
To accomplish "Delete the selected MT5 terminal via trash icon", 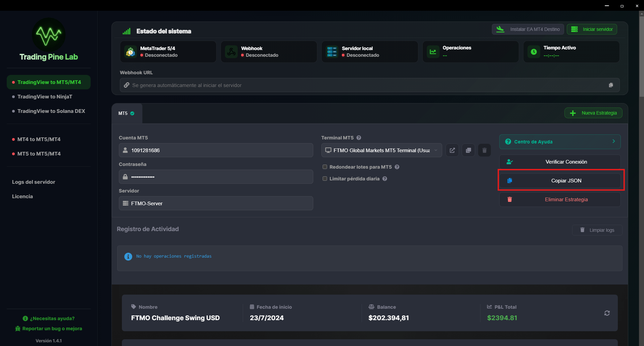I will [x=484, y=150].
